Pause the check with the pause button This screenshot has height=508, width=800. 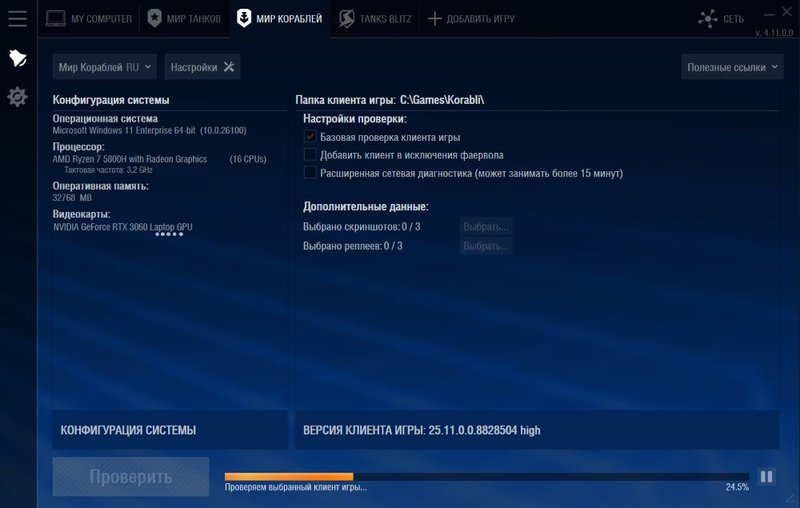(x=766, y=477)
